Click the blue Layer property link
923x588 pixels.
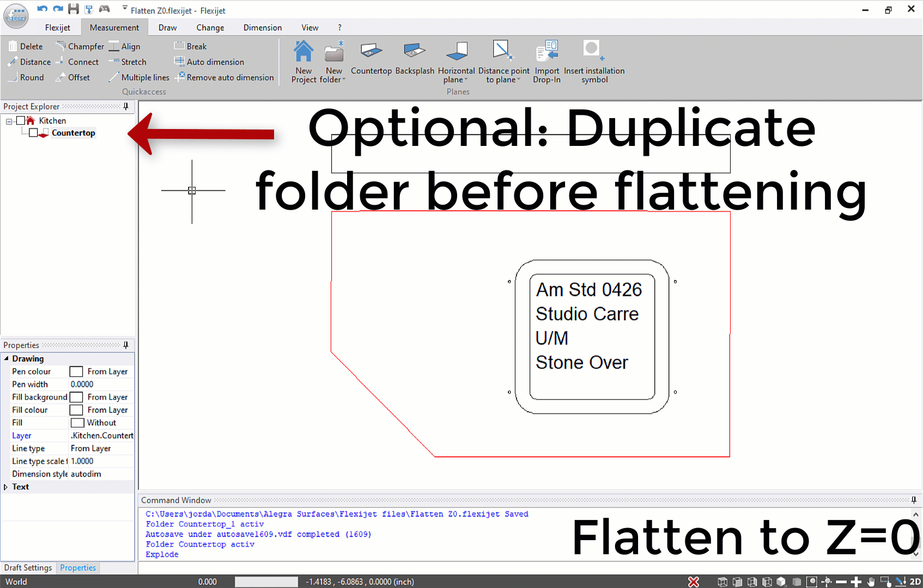pos(21,435)
